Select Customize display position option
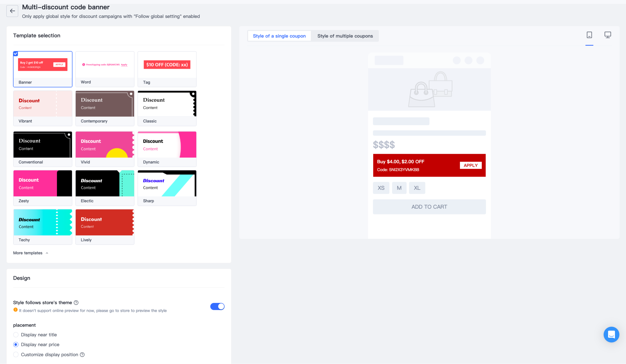Viewport: 626px width, 364px height. (x=16, y=355)
